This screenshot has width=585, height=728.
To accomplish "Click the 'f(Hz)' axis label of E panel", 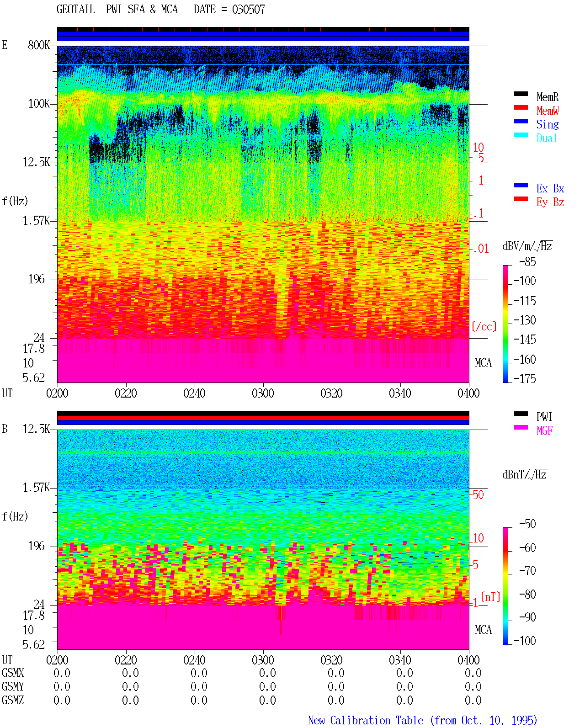I will pos(15,201).
